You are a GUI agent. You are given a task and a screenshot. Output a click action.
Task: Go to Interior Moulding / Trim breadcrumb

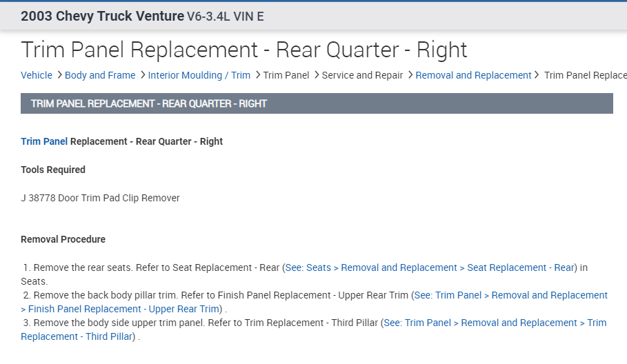pyautogui.click(x=199, y=75)
